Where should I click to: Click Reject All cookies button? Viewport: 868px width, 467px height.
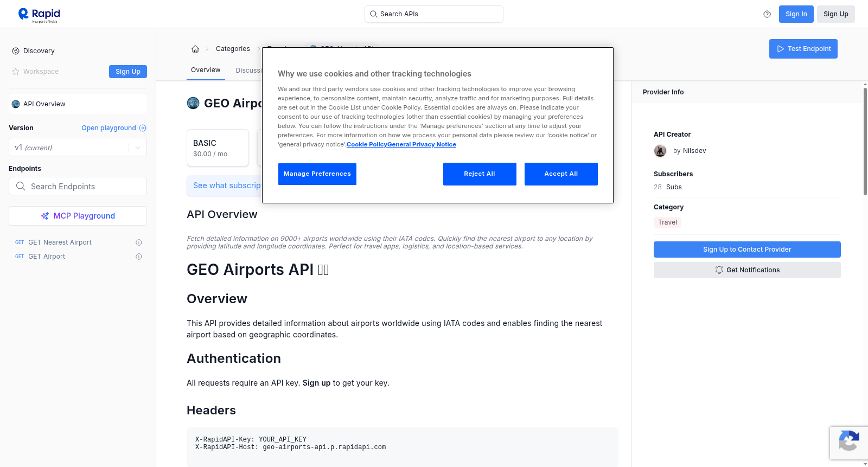pos(480,174)
